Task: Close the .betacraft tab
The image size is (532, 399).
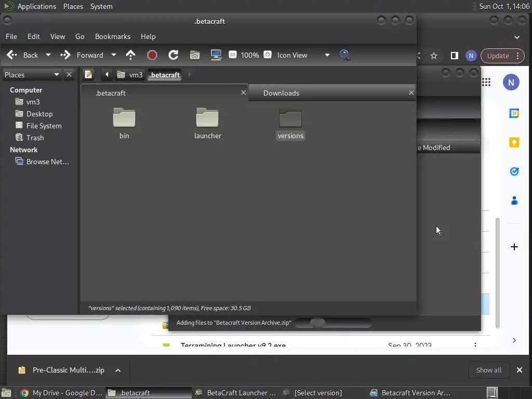Action: coord(243,92)
